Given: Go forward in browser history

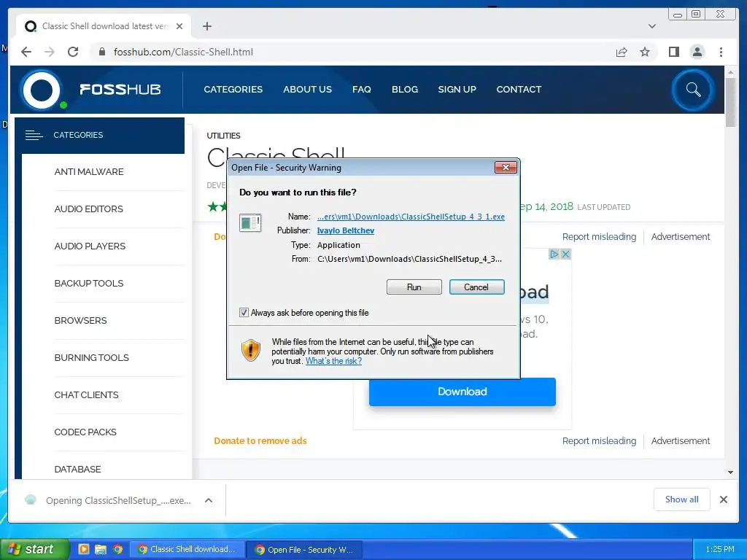Looking at the screenshot, I should click(50, 52).
